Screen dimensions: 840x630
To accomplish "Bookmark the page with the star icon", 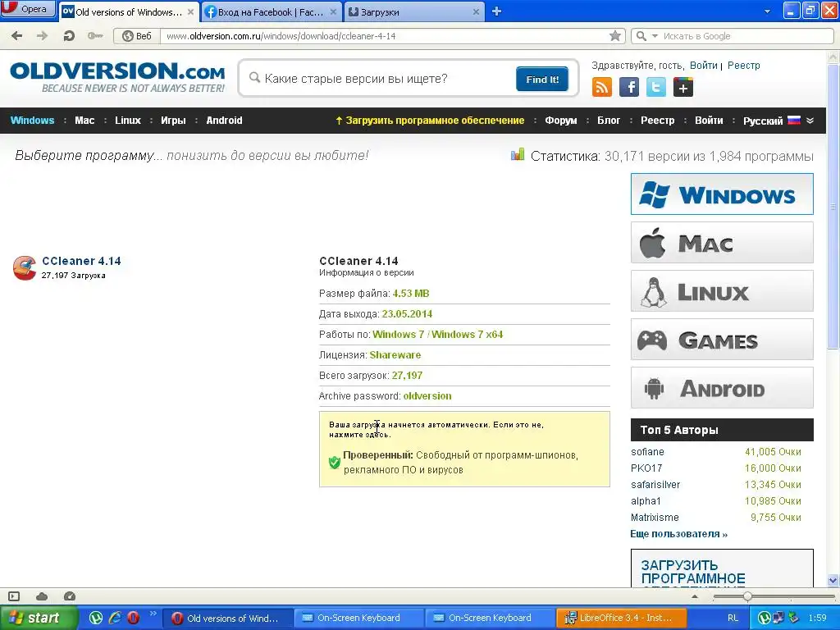I will pyautogui.click(x=615, y=36).
